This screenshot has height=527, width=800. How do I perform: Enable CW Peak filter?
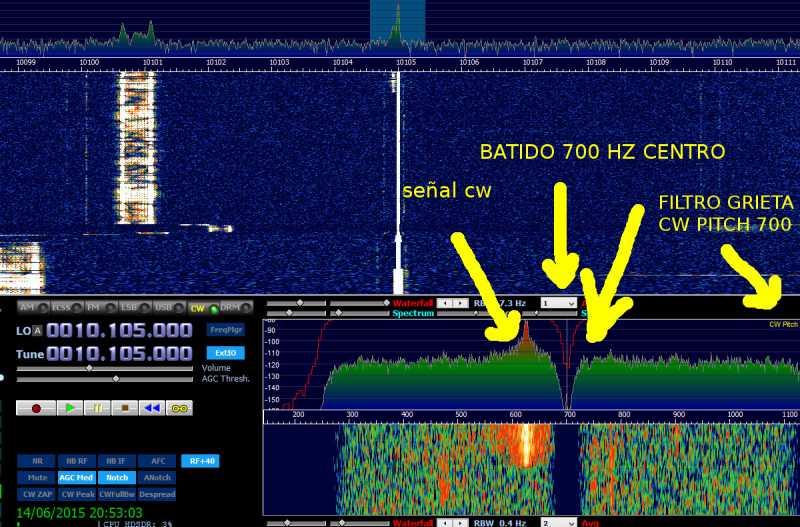pos(76,494)
